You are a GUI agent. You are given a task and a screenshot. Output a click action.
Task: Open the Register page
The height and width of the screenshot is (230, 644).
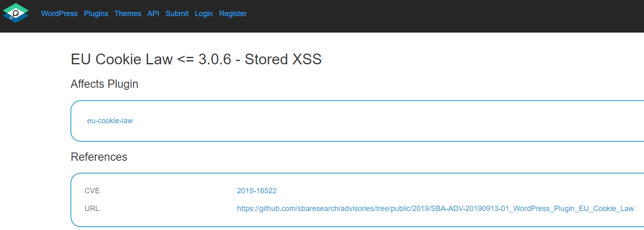click(x=233, y=14)
